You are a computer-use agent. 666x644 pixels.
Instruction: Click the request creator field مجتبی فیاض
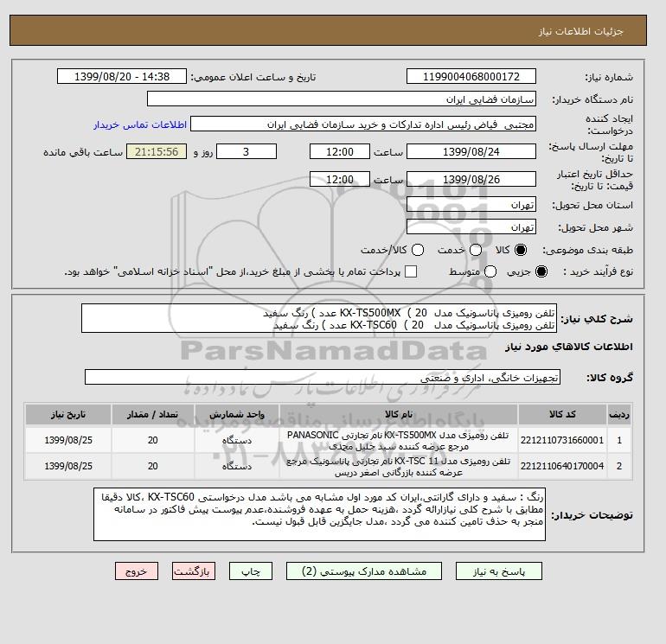point(363,124)
